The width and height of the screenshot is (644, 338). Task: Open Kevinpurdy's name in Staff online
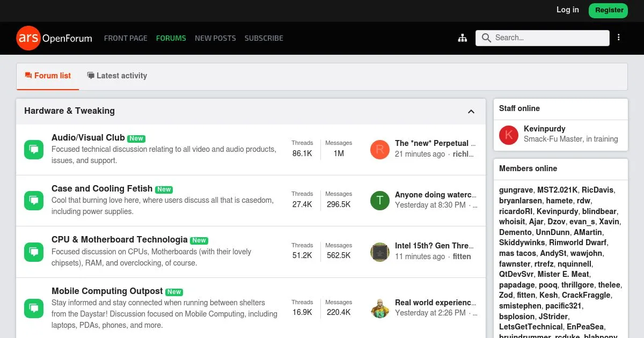(x=545, y=129)
